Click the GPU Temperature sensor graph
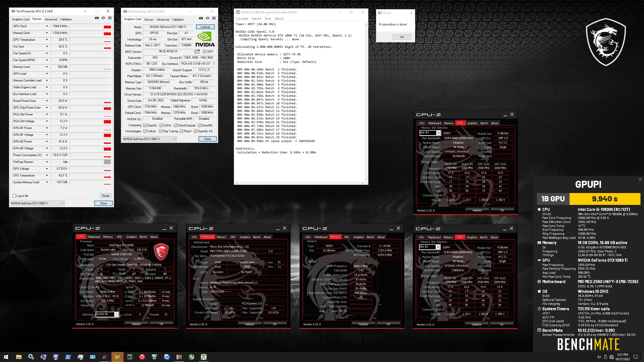 pyautogui.click(x=90, y=40)
